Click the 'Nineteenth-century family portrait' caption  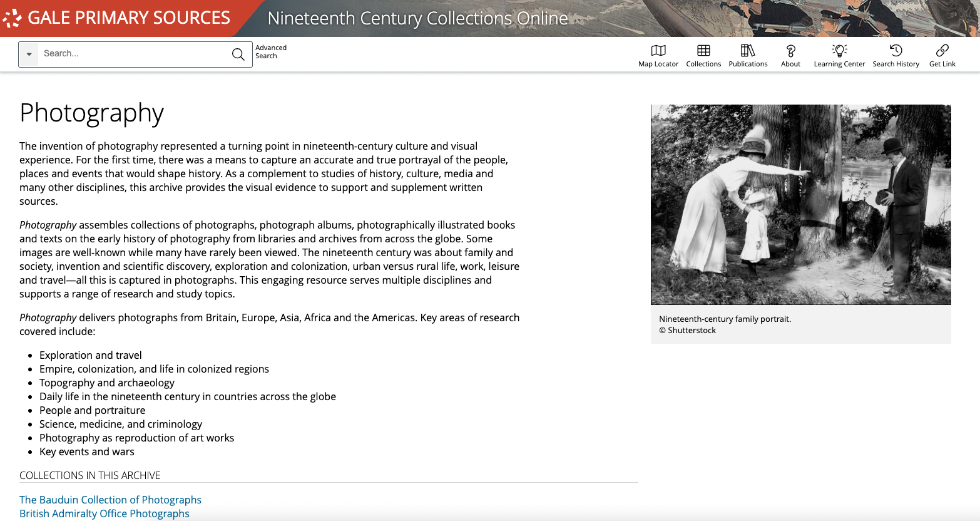pos(725,319)
